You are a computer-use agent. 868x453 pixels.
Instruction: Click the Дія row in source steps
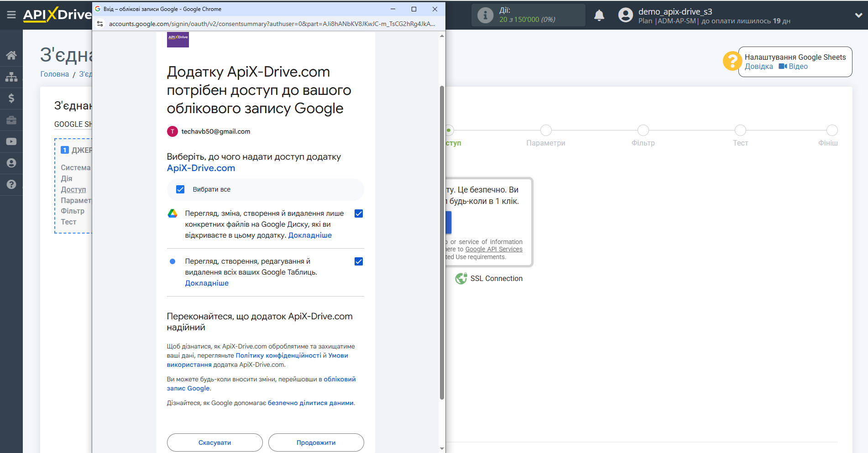pos(67,178)
